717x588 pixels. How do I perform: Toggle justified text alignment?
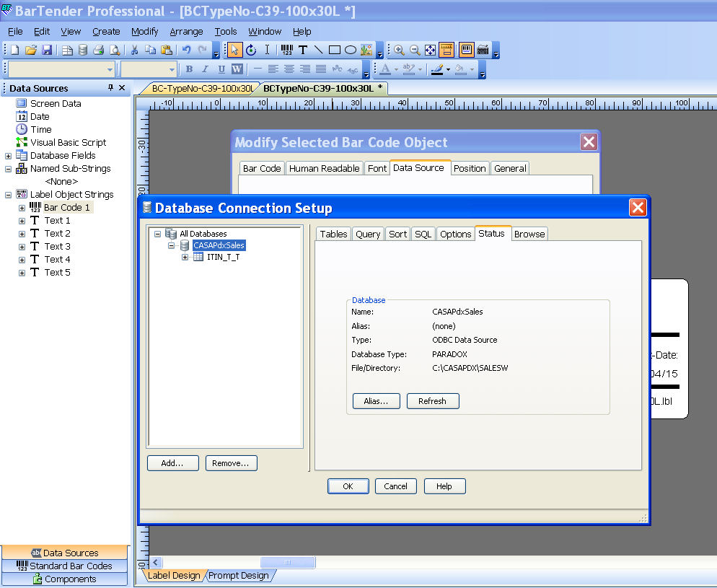click(x=321, y=69)
